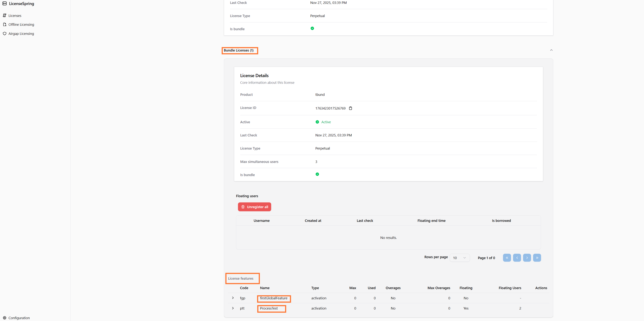Click the Floating end time column header
This screenshot has height=321, width=644.
click(x=431, y=221)
